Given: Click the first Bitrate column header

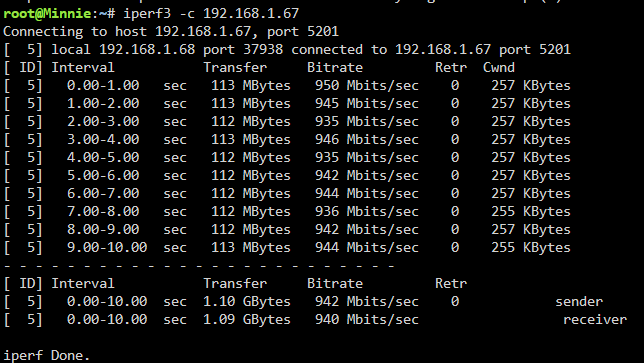Looking at the screenshot, I should 335,67.
